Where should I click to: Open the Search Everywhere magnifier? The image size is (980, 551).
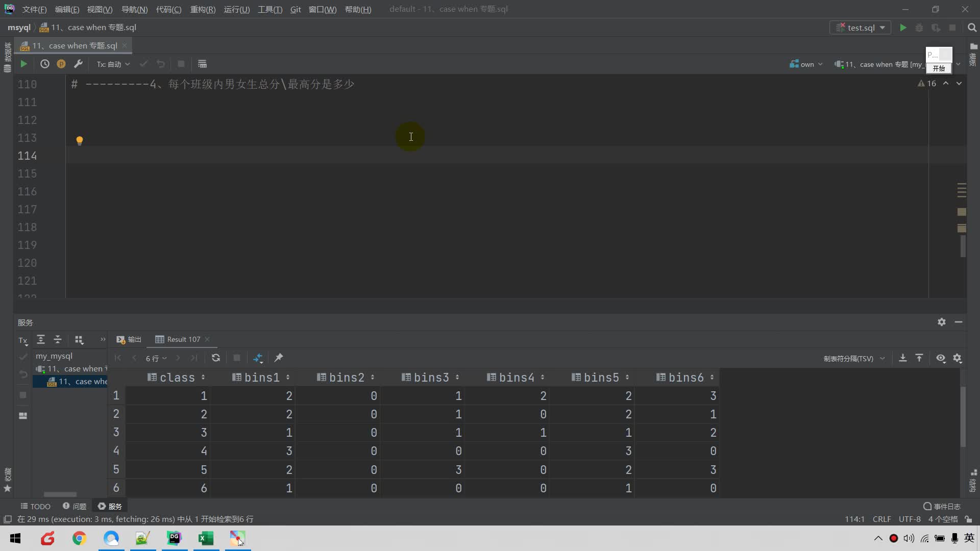click(x=972, y=28)
